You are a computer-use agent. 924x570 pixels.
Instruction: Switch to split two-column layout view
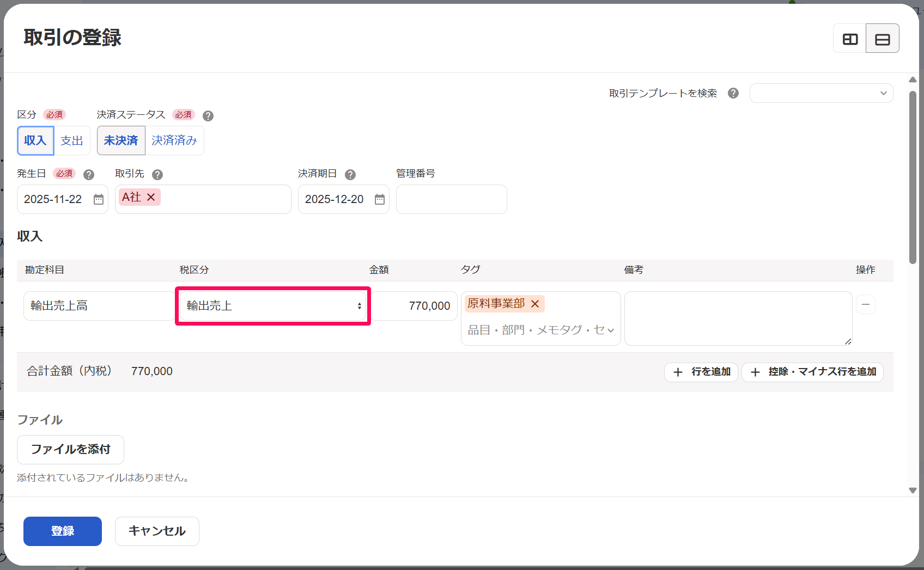(850, 39)
